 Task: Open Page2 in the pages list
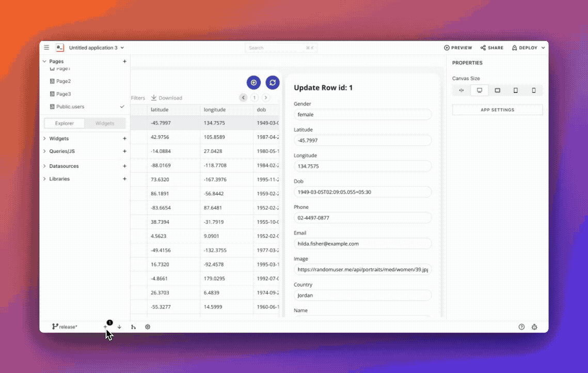tap(63, 81)
